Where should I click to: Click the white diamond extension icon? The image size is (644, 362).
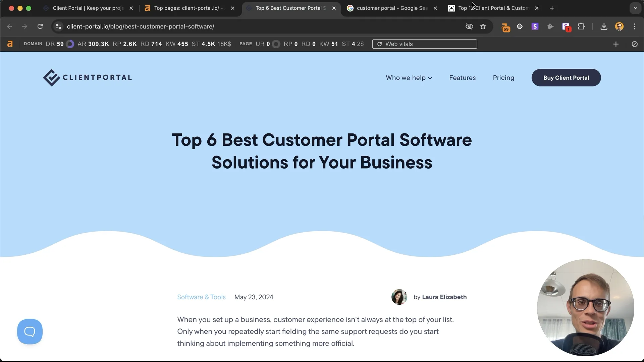tap(520, 26)
